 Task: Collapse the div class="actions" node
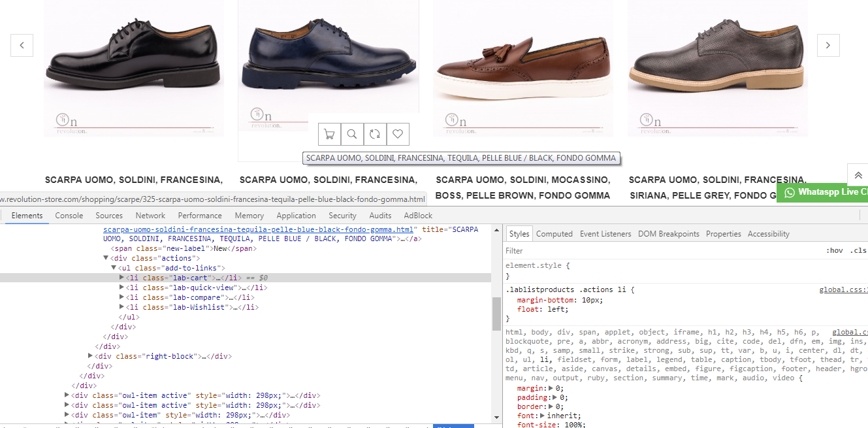pyautogui.click(x=106, y=259)
